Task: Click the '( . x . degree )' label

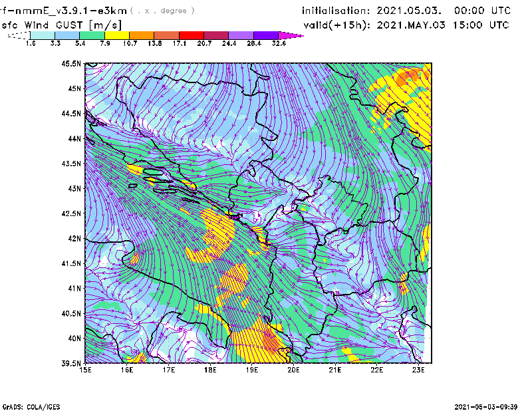Action: [x=162, y=11]
